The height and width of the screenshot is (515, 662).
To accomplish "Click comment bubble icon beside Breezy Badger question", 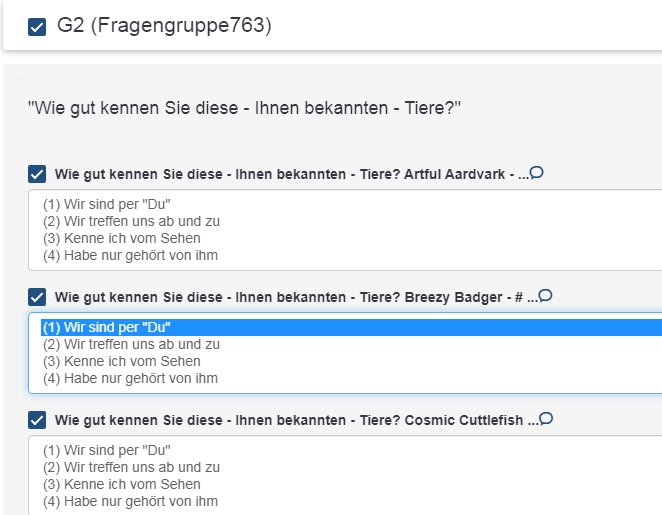I will (x=545, y=296).
